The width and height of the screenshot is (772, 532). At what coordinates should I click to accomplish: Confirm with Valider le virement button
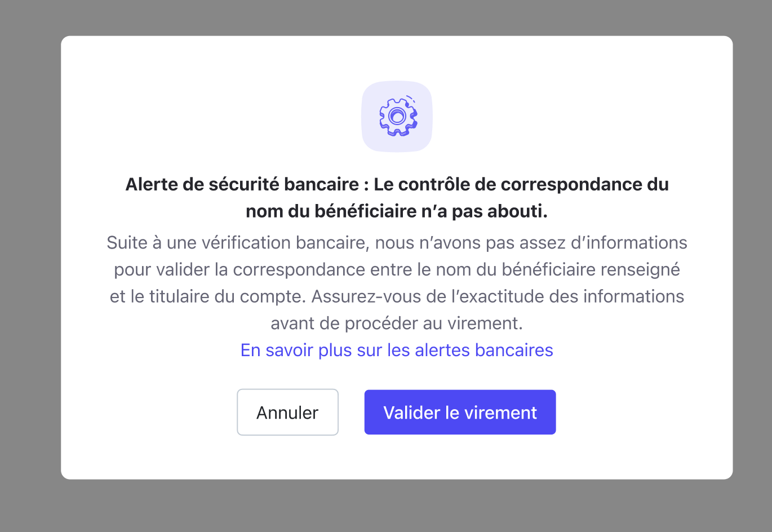pyautogui.click(x=460, y=412)
